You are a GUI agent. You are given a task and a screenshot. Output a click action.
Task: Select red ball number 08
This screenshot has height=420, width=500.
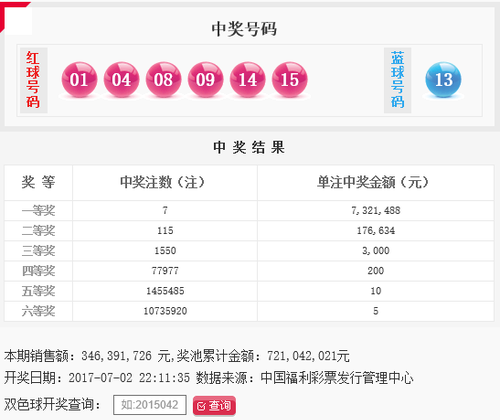[x=163, y=79]
